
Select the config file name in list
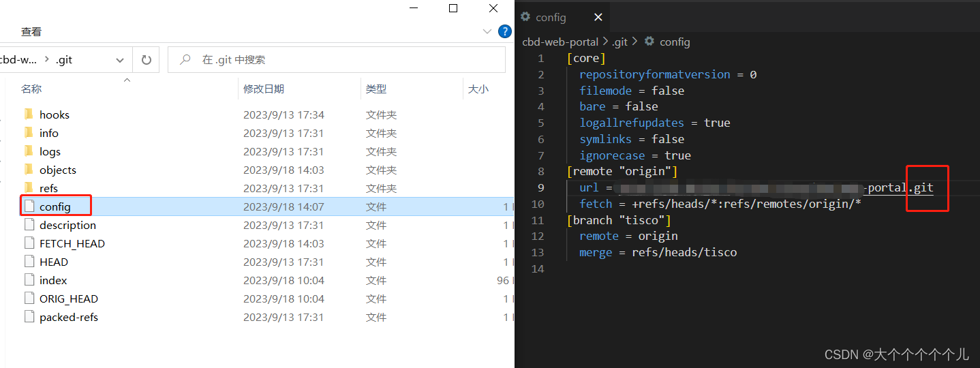tap(55, 206)
